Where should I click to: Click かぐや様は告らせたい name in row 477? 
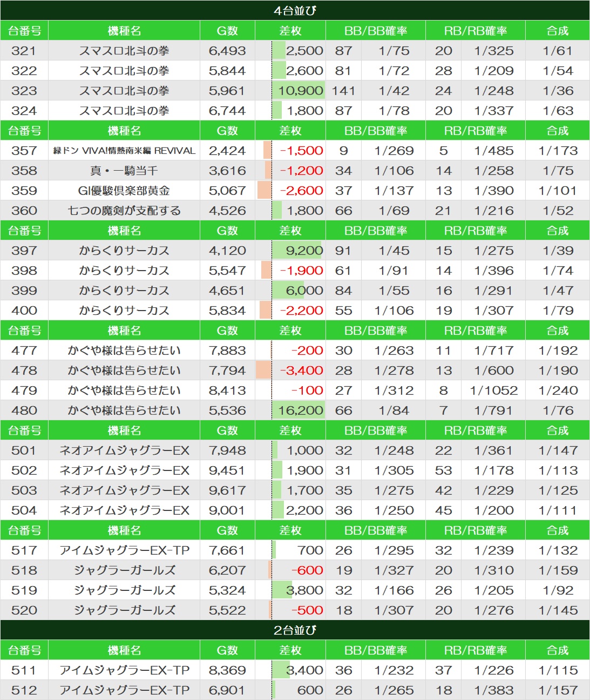pyautogui.click(x=124, y=351)
